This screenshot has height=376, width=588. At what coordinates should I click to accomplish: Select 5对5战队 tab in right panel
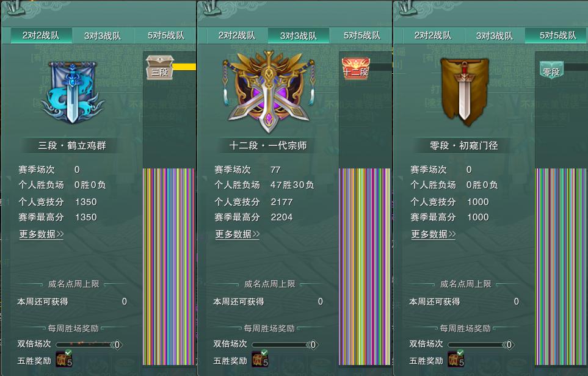(557, 35)
